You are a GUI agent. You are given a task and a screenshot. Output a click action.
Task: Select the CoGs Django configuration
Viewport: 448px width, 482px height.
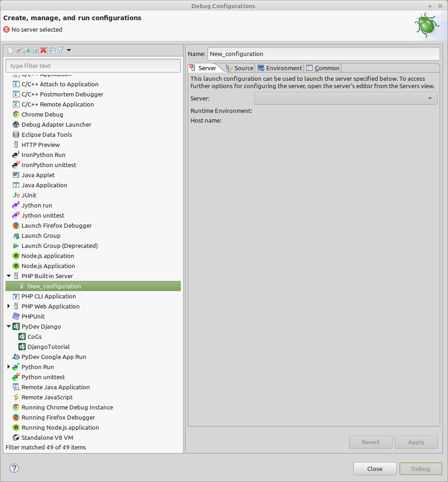click(x=35, y=336)
